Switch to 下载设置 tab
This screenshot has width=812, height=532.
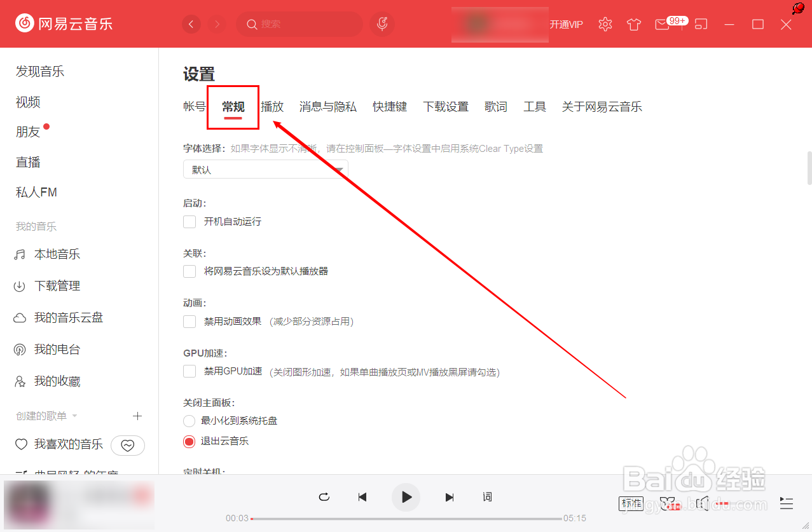pos(446,107)
